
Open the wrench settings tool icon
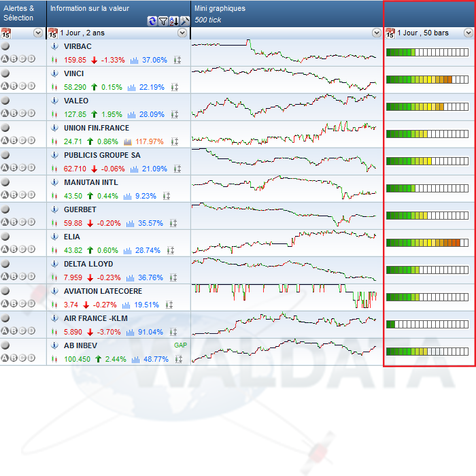pos(184,21)
